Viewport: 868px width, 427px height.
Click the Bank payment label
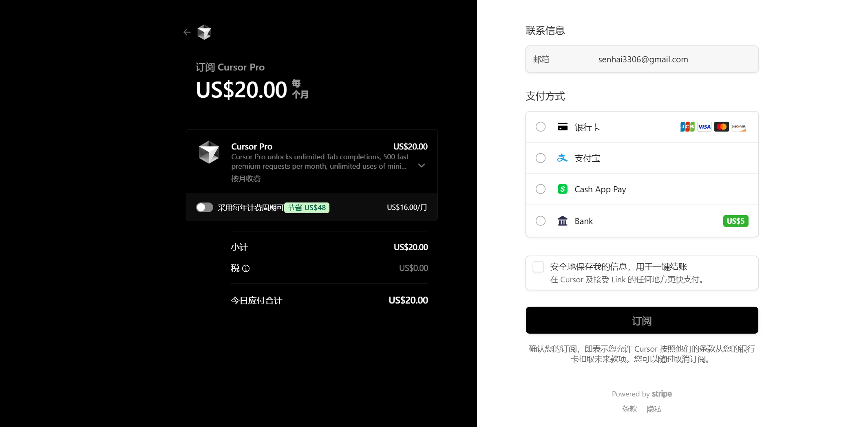pos(584,221)
